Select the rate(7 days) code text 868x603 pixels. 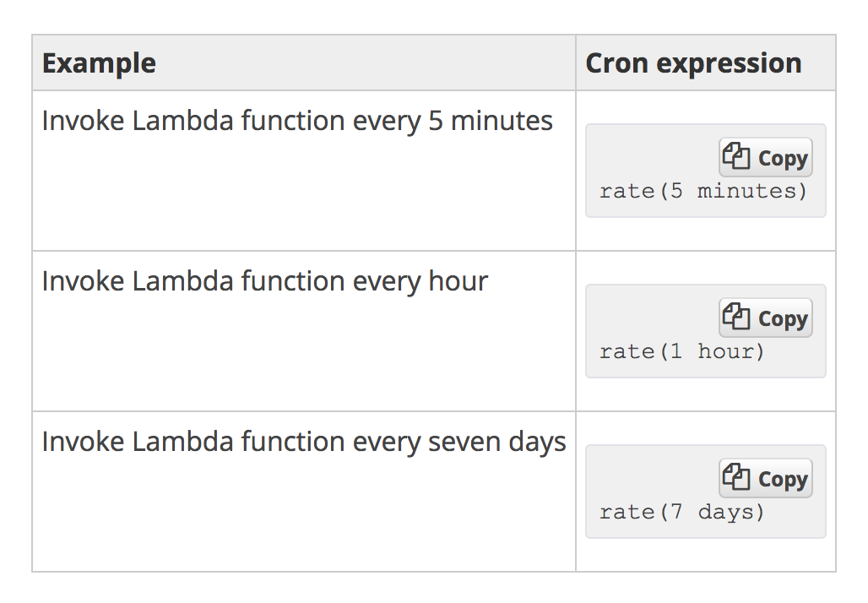682,513
